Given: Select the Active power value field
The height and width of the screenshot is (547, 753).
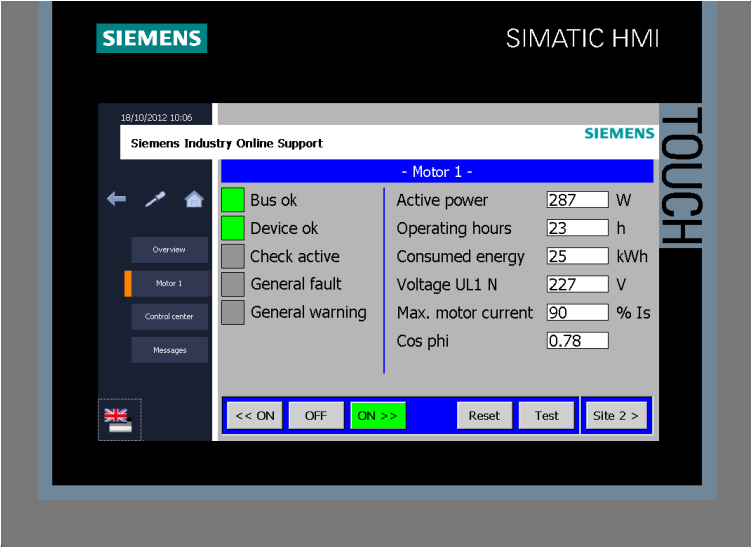Looking at the screenshot, I should tap(578, 200).
